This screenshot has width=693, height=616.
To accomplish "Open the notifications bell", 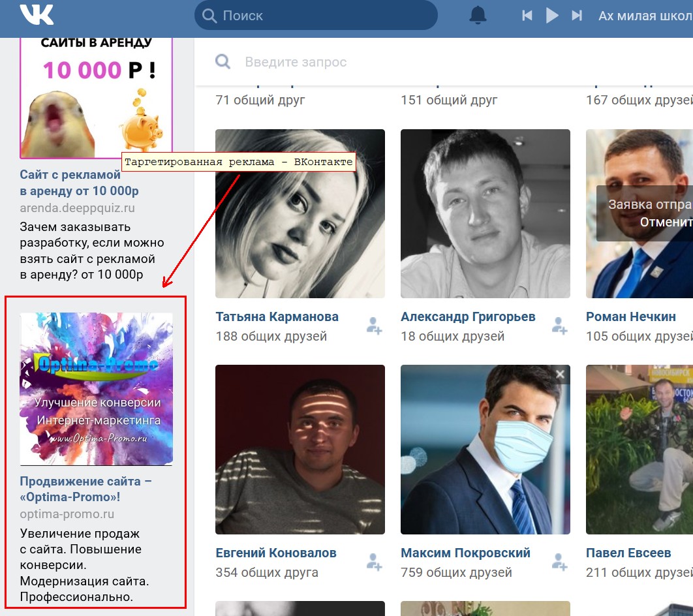I will 477,16.
